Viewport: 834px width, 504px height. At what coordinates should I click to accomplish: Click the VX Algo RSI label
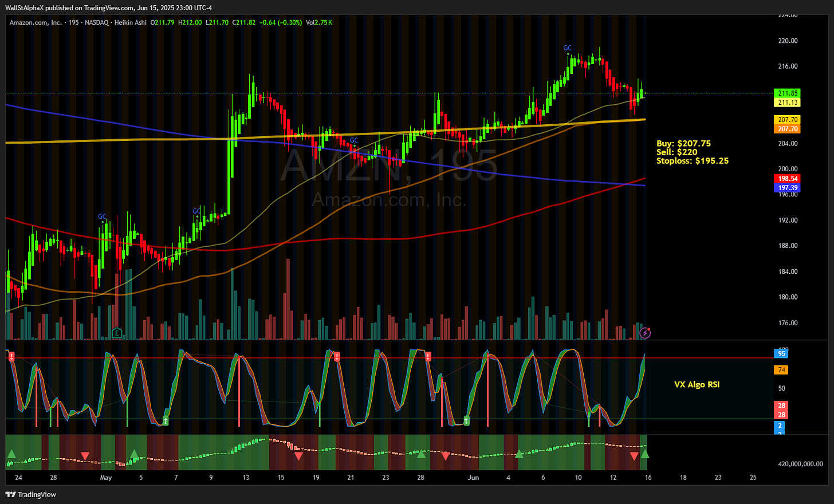[697, 384]
